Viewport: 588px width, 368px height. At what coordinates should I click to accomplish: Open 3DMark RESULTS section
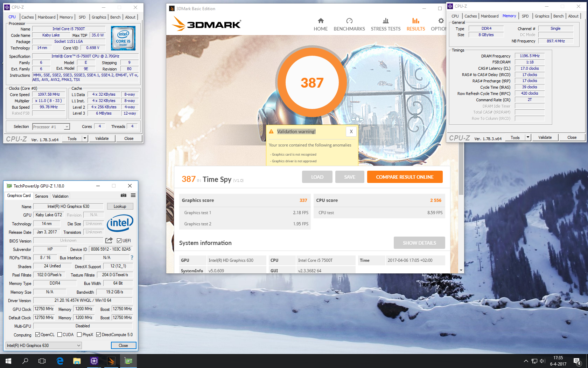tap(416, 25)
